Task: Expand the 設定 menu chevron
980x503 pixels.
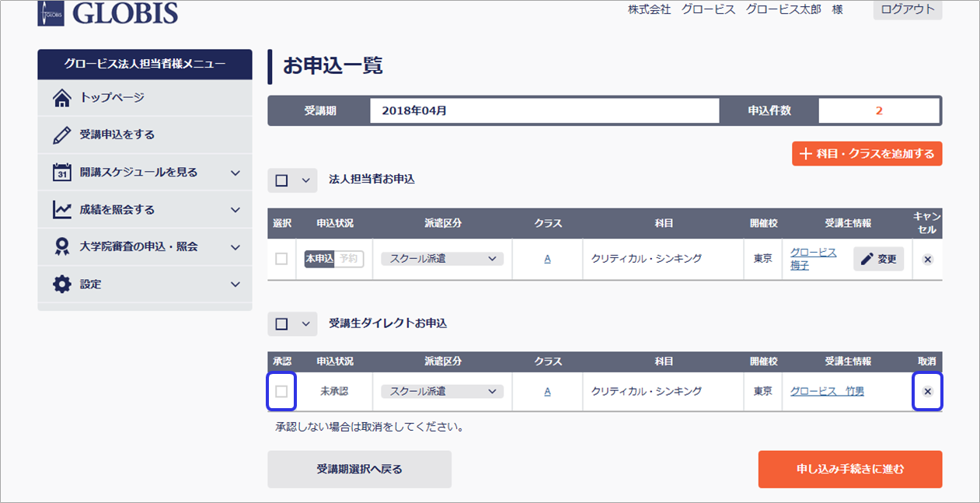Action: [235, 285]
